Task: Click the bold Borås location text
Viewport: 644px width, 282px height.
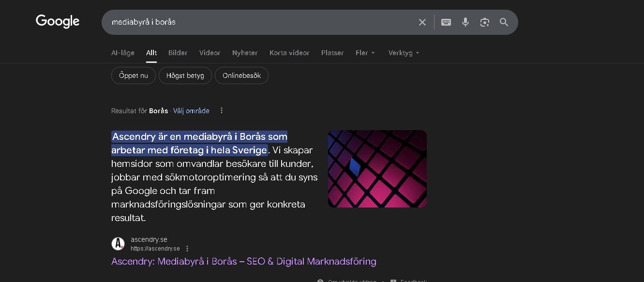Action: (158, 111)
